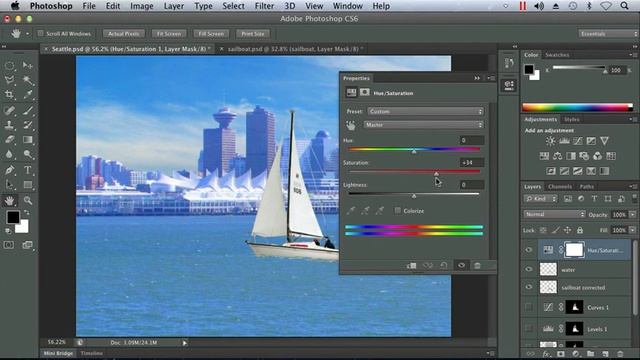
Task: Select the Pen tool
Action: tap(9, 170)
